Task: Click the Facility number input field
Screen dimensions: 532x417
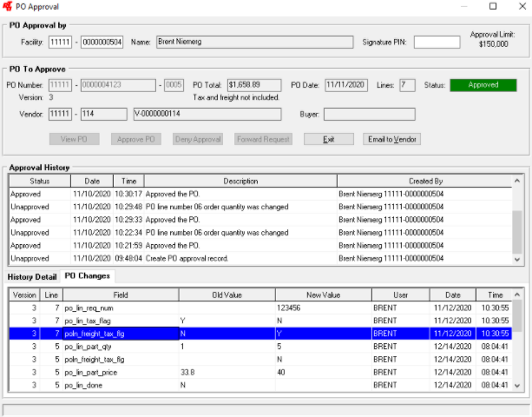Action: (61, 42)
